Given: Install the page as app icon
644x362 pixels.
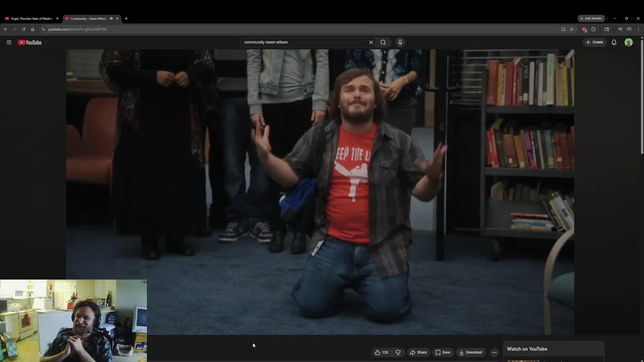Looking at the screenshot, I should 563,29.
